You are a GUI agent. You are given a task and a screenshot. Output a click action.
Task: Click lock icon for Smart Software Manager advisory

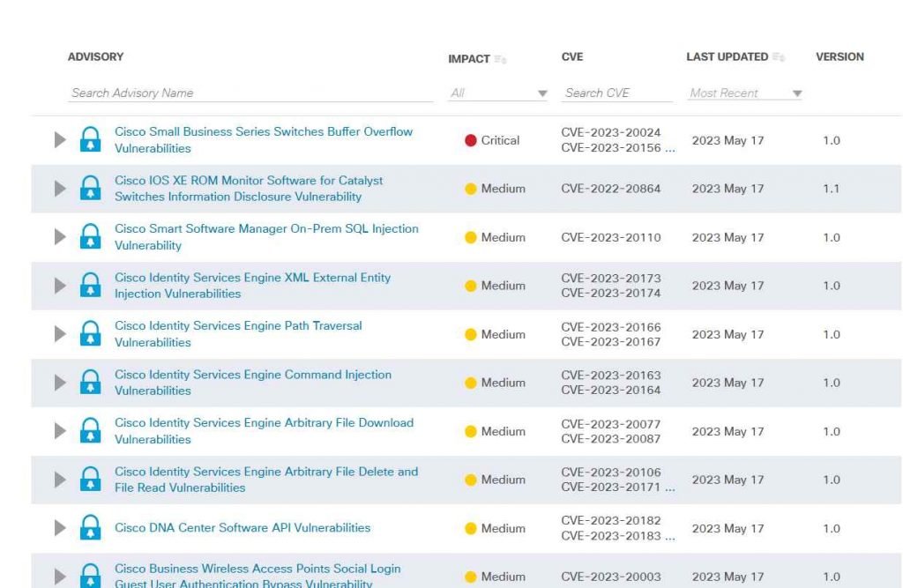(x=90, y=237)
